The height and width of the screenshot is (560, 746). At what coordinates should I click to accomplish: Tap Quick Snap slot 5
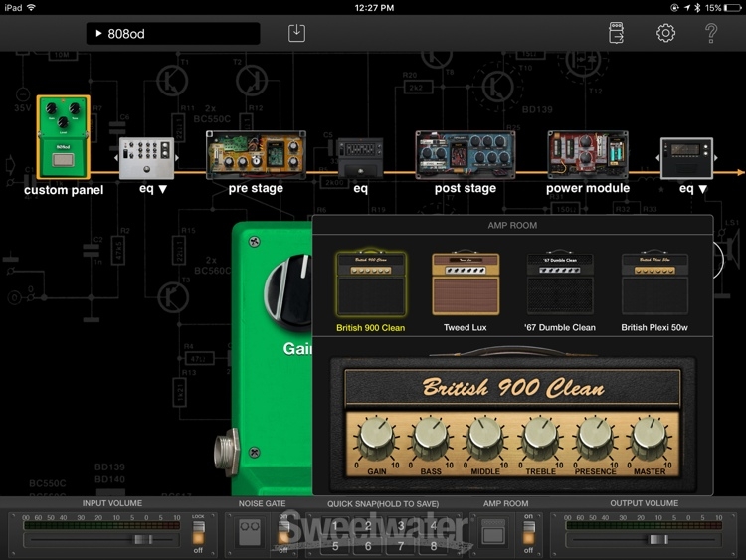(335, 546)
